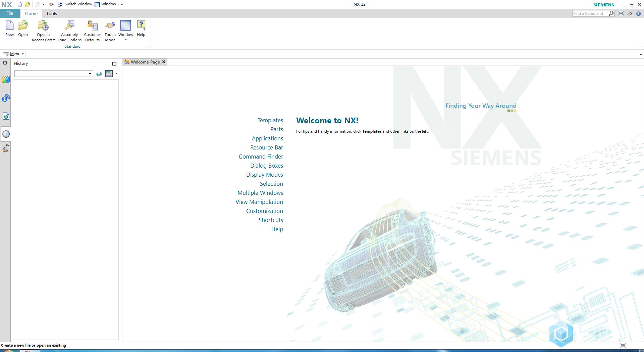Select the History clock tab icon
Screen dimensions: 644x352
click(x=6, y=134)
